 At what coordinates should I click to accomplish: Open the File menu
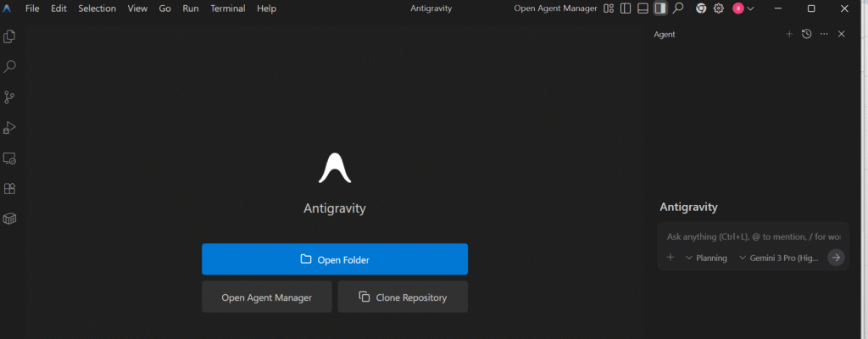click(x=32, y=8)
